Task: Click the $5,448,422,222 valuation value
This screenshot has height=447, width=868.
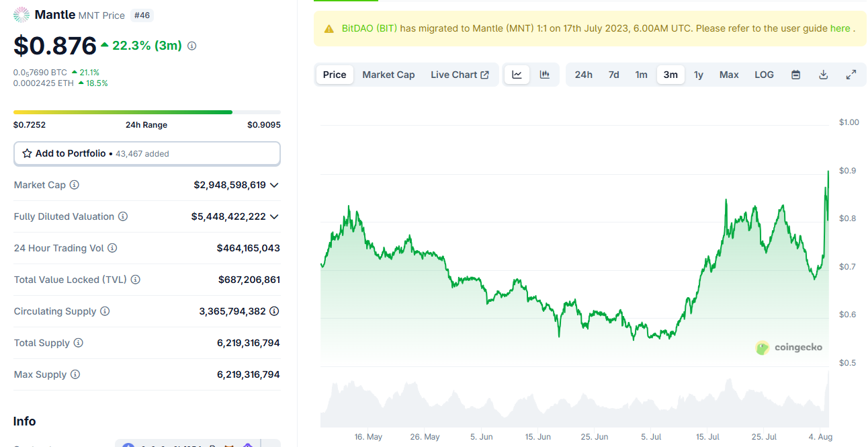Action: click(228, 216)
